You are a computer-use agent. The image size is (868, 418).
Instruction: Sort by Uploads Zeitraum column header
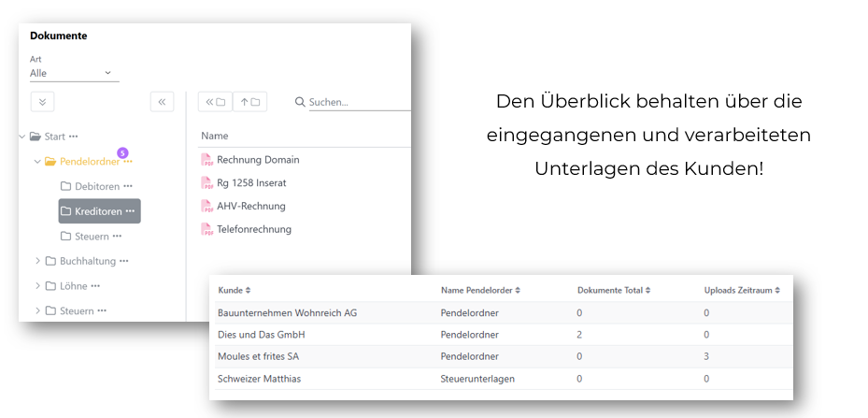point(741,291)
